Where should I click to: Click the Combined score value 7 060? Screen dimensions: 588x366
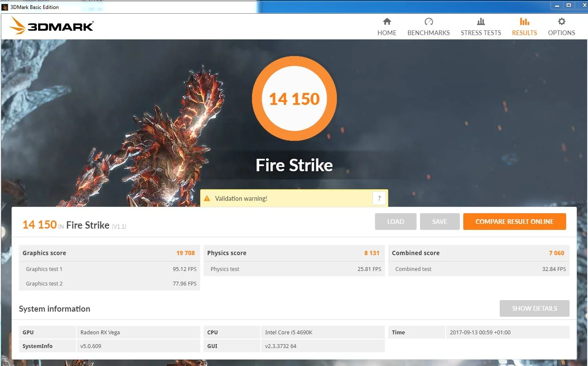tap(557, 253)
